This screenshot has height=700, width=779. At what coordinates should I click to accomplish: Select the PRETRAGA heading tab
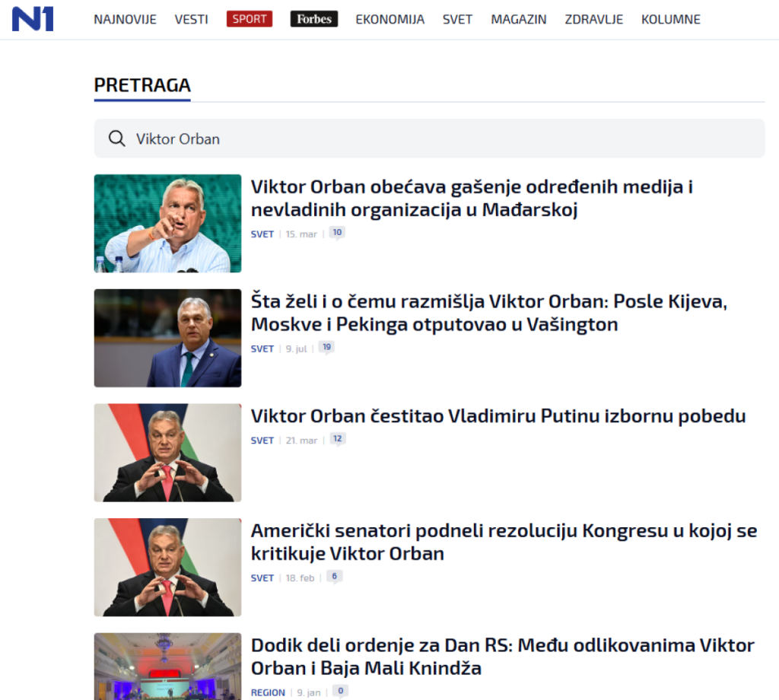(142, 85)
